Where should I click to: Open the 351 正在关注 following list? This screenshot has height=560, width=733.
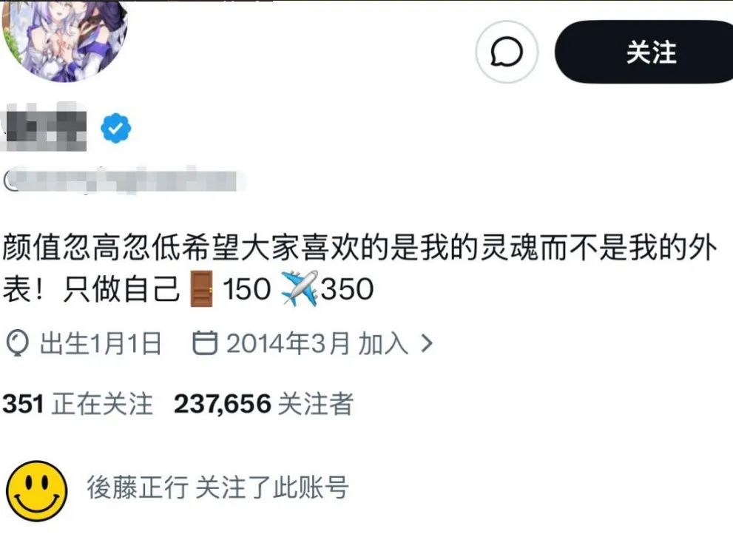(x=78, y=404)
